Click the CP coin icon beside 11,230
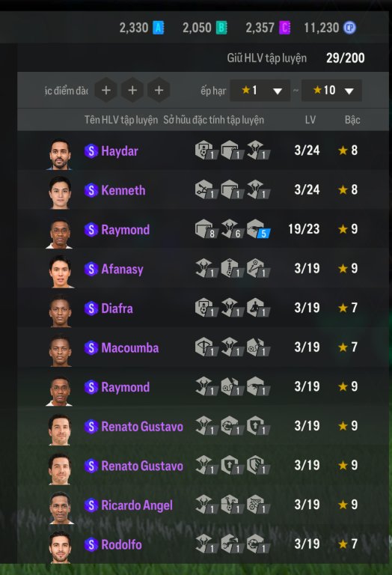 tap(349, 28)
